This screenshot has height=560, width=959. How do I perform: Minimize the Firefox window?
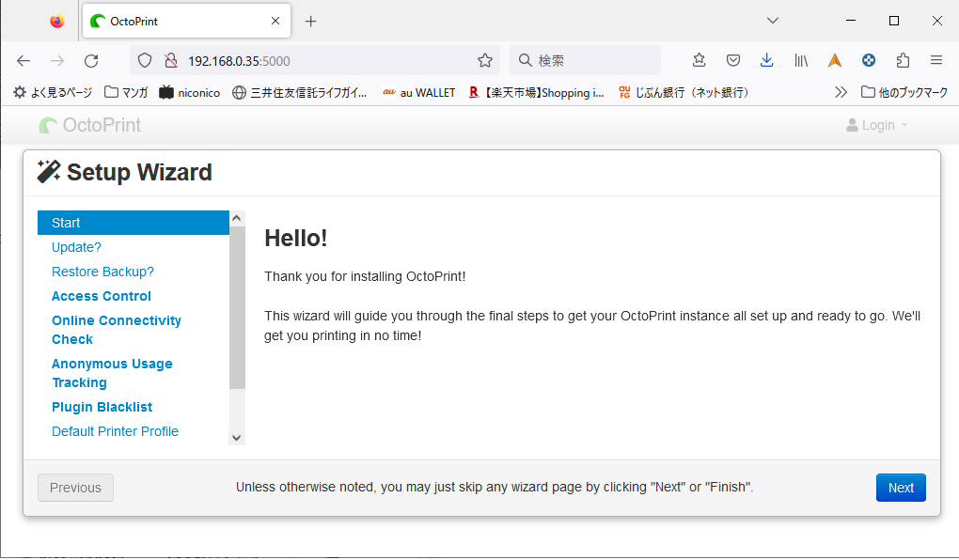(851, 21)
